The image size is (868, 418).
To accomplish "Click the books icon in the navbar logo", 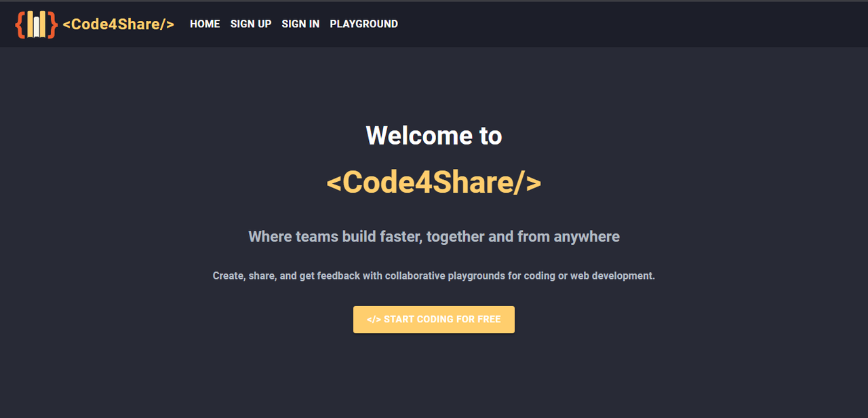I will tap(37, 24).
